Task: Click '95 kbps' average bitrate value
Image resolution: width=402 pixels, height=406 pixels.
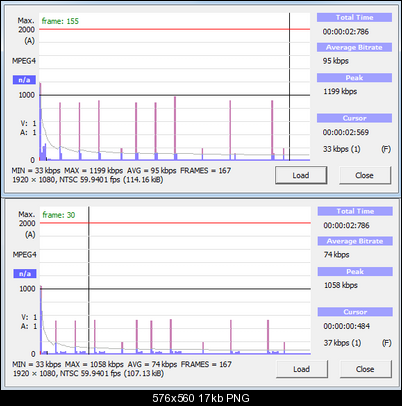Action: pos(336,61)
